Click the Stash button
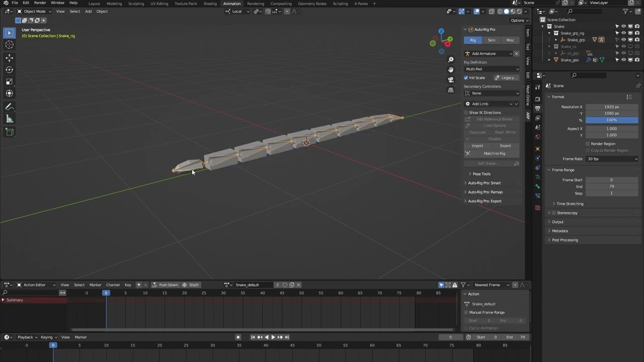 [191, 285]
